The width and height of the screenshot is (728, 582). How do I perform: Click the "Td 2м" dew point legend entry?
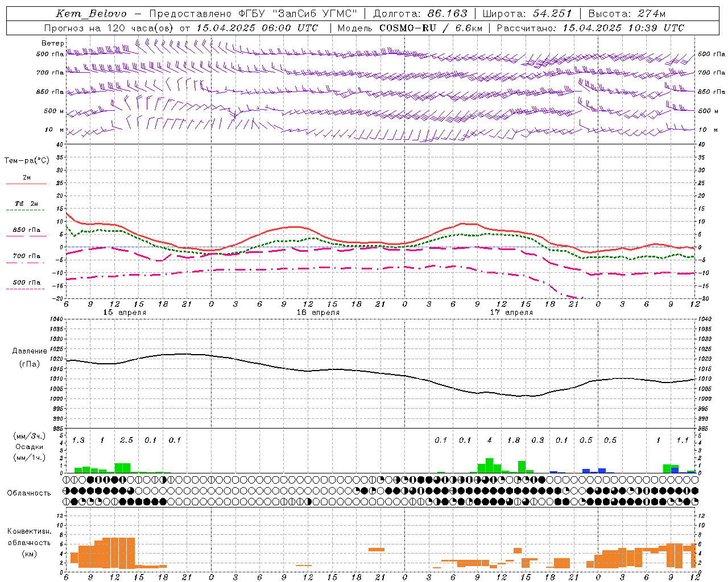27,203
